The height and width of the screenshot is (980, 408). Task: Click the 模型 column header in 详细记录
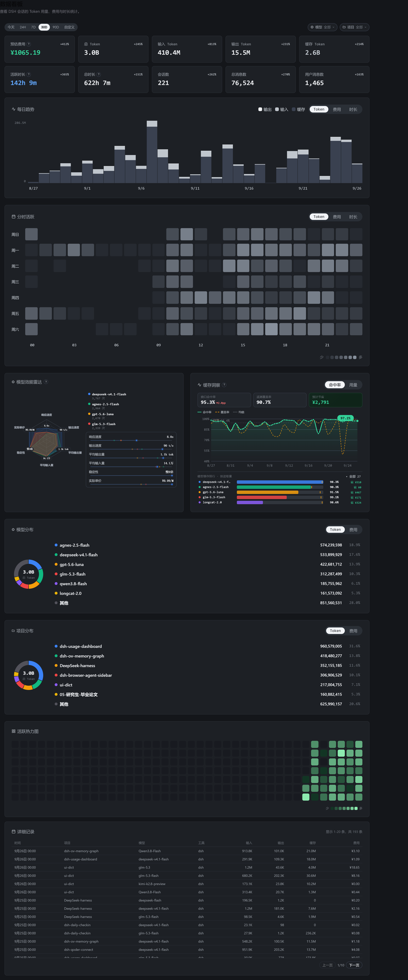click(x=142, y=843)
